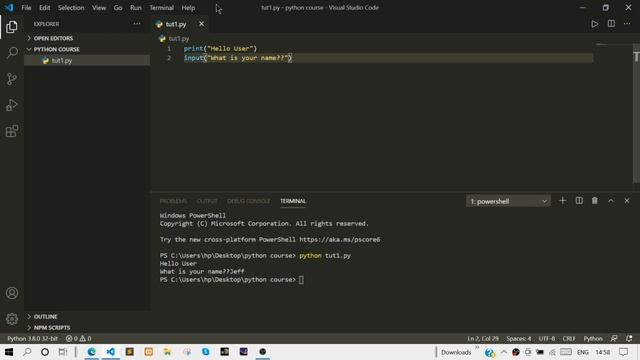Select Python 3.8.0 32-bit interpreter status
The image size is (640, 360).
[33, 338]
